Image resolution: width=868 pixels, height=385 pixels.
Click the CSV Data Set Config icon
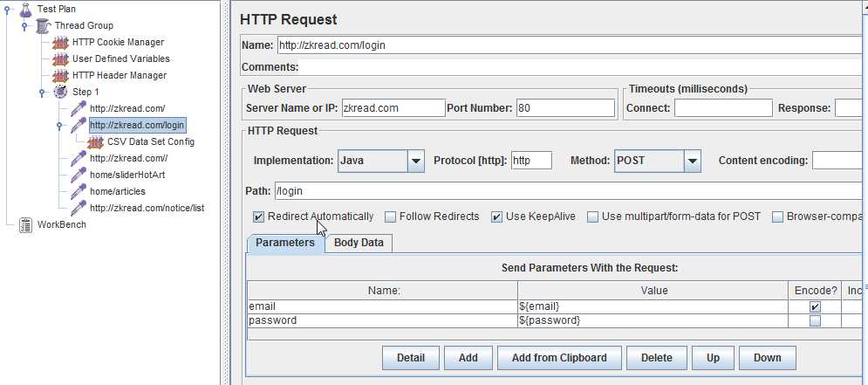[96, 141]
